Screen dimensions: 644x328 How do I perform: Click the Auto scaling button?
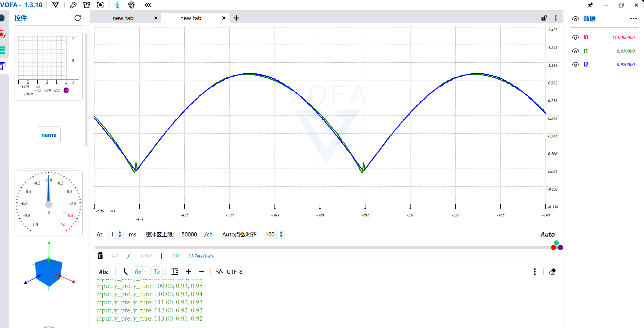click(x=547, y=234)
